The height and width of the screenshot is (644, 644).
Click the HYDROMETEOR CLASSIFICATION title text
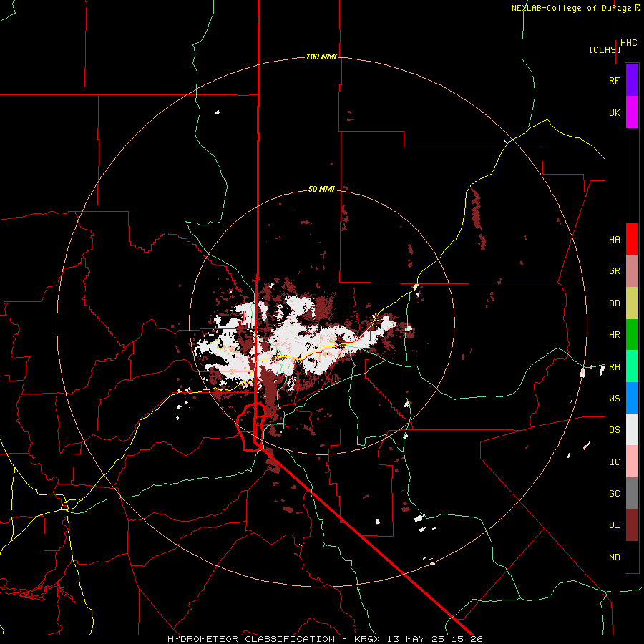click(x=251, y=639)
